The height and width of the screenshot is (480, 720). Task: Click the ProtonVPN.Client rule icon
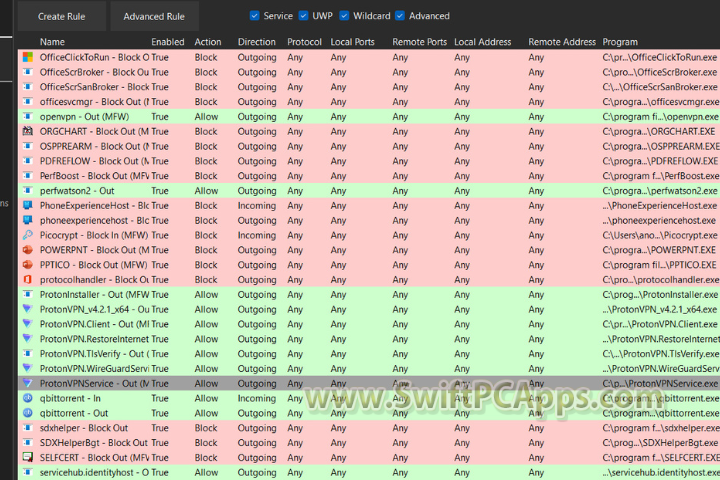[x=28, y=324]
